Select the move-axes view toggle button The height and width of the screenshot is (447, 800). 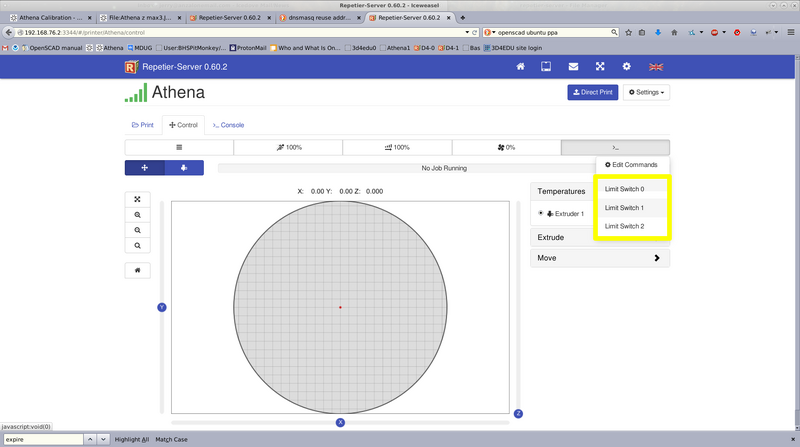pyautogui.click(x=144, y=168)
